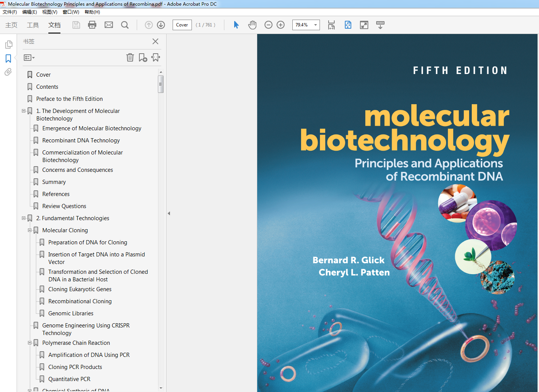Viewport: 539px width, 392px height.
Task: Open the 编辑(E) menu
Action: pyautogui.click(x=29, y=12)
